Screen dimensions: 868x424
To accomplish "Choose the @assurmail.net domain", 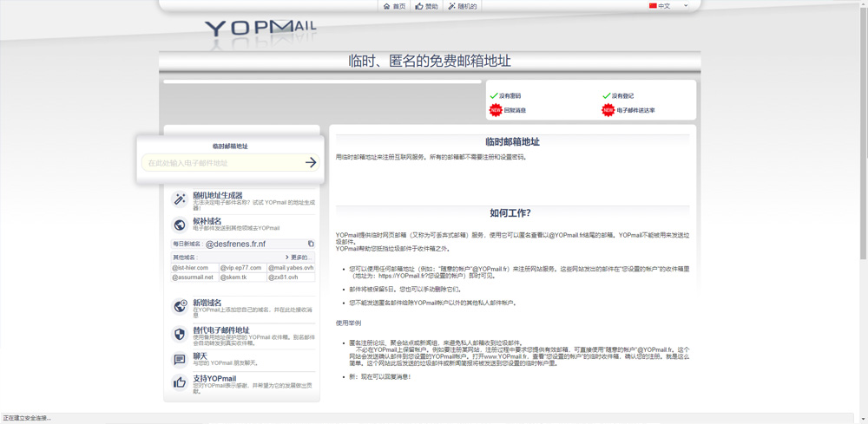I will pos(194,277).
